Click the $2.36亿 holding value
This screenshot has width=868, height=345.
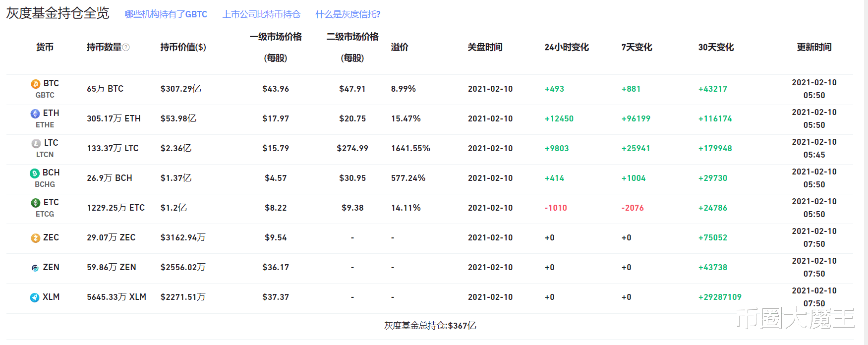click(176, 148)
